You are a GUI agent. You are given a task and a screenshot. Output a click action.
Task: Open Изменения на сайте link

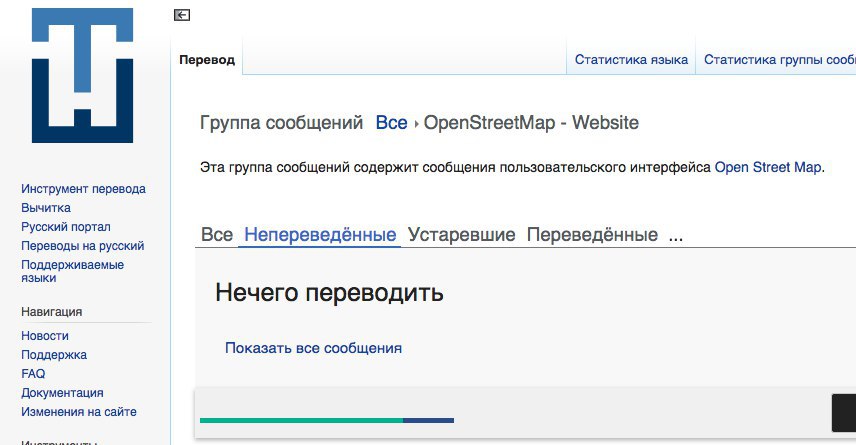coord(79,412)
